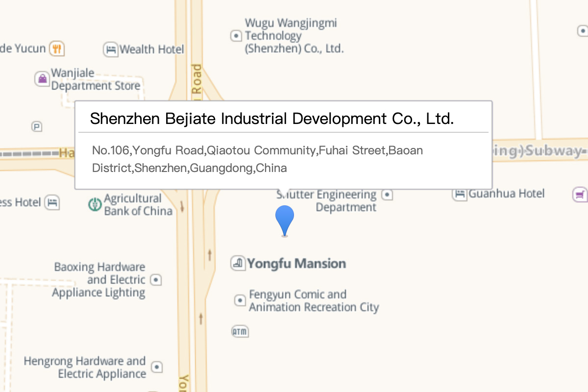
Task: Click the No.106 Yongfu Road address text
Action: [257, 159]
